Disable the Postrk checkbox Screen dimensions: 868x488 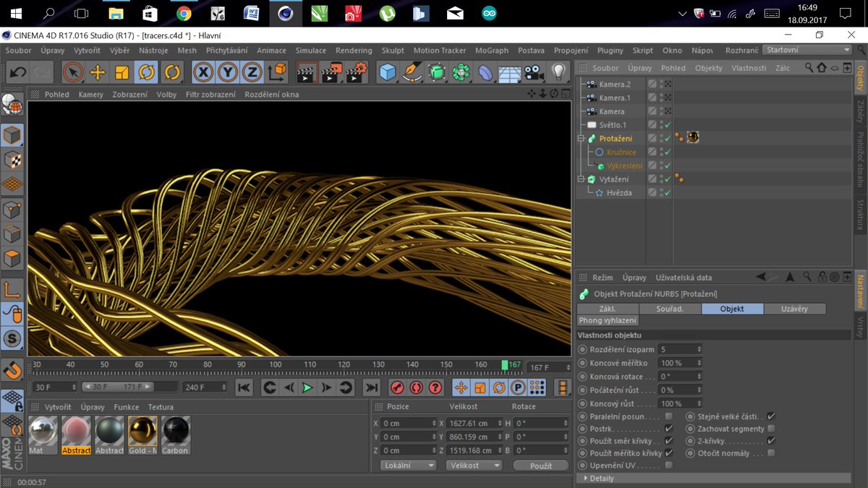tap(668, 429)
